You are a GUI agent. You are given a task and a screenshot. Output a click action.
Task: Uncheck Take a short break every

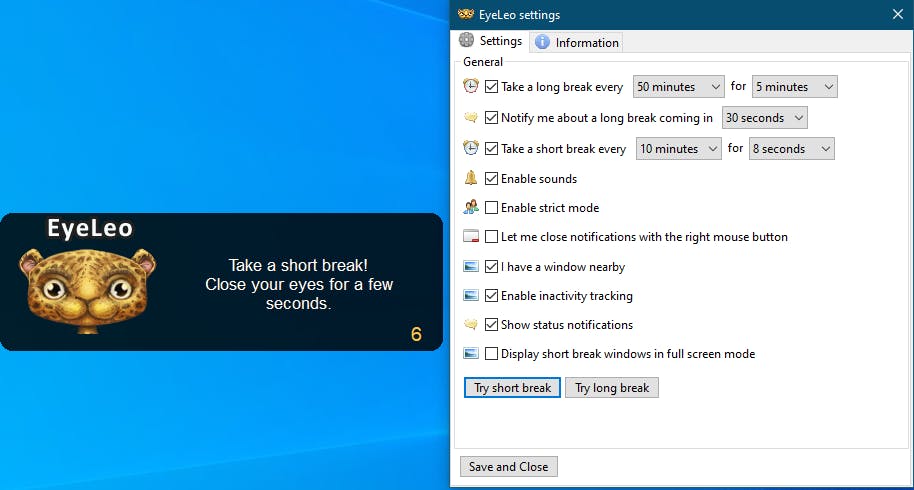click(x=491, y=149)
